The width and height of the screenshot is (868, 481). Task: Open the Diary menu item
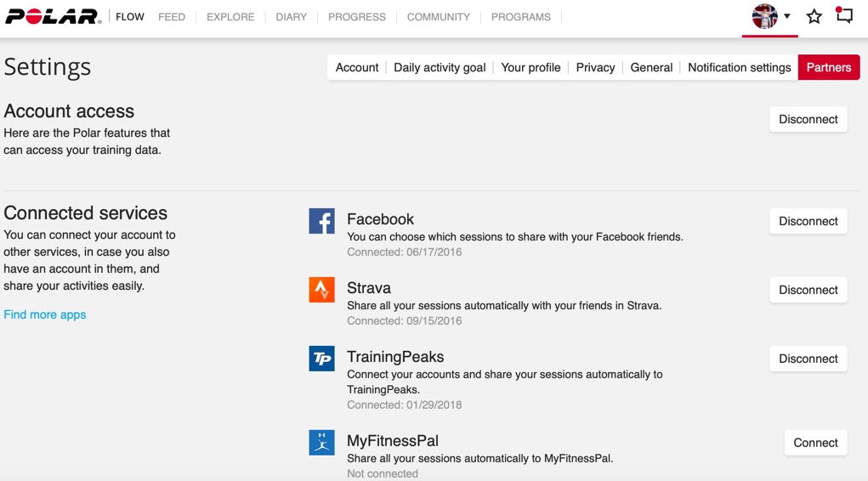291,17
